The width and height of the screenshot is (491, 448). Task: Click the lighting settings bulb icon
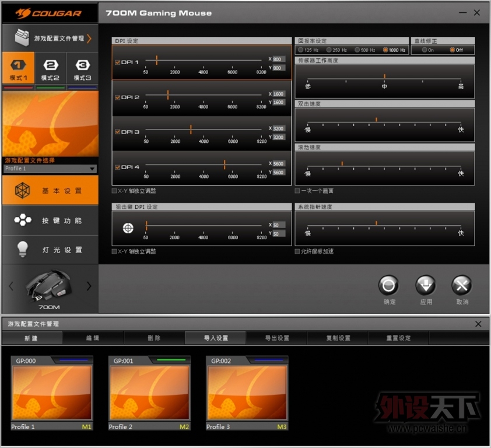(x=23, y=250)
